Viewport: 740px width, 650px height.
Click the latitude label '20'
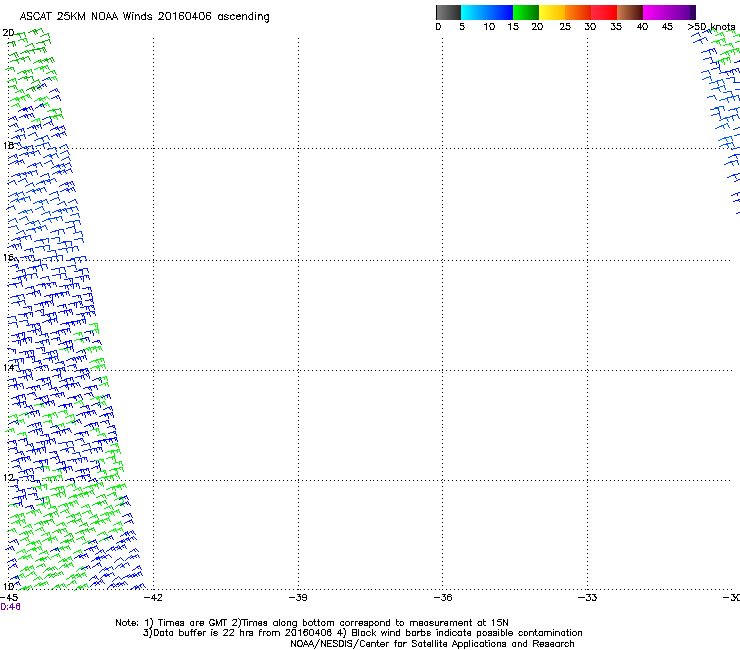[8, 33]
